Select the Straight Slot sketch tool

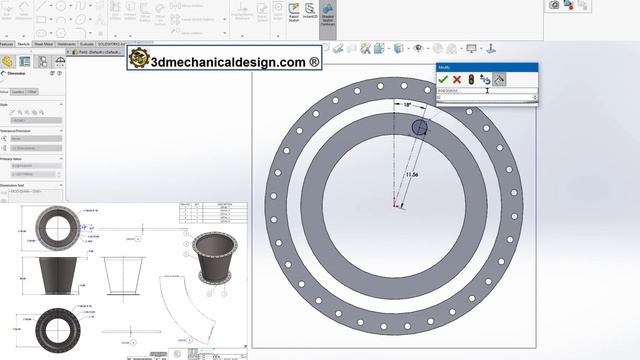41,33
